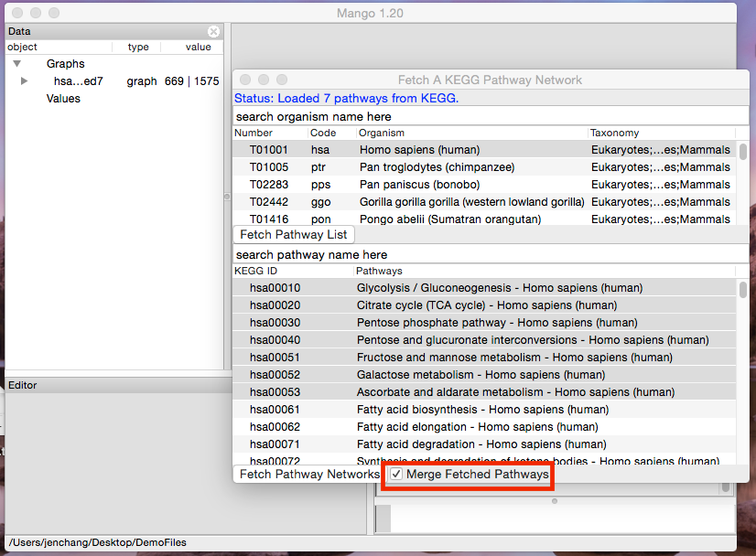Close the Data panel with its X icon
This screenshot has width=756, height=556.
[213, 31]
